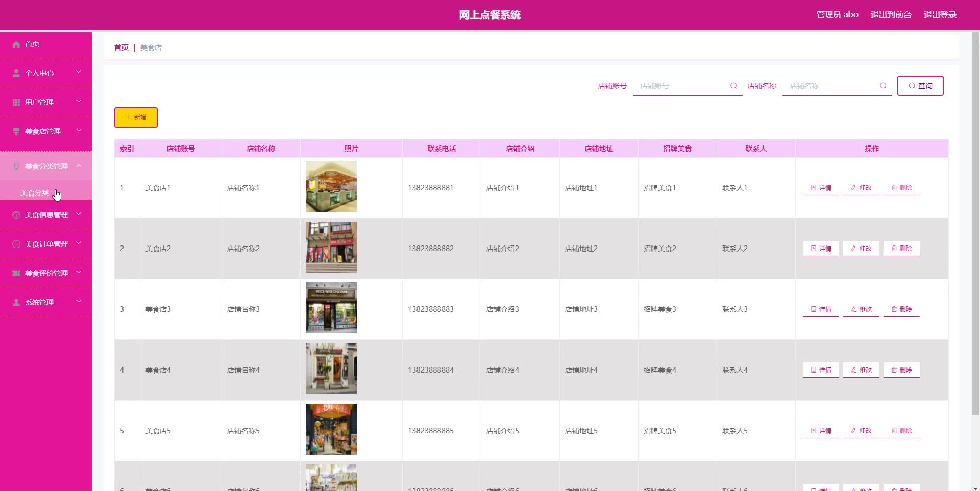Click 删除 for 美食店3 row
This screenshot has height=491, width=980.
901,309
